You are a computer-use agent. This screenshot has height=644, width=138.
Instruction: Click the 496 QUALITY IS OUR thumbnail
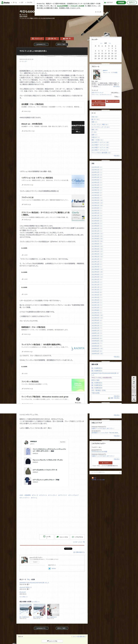coord(78,128)
